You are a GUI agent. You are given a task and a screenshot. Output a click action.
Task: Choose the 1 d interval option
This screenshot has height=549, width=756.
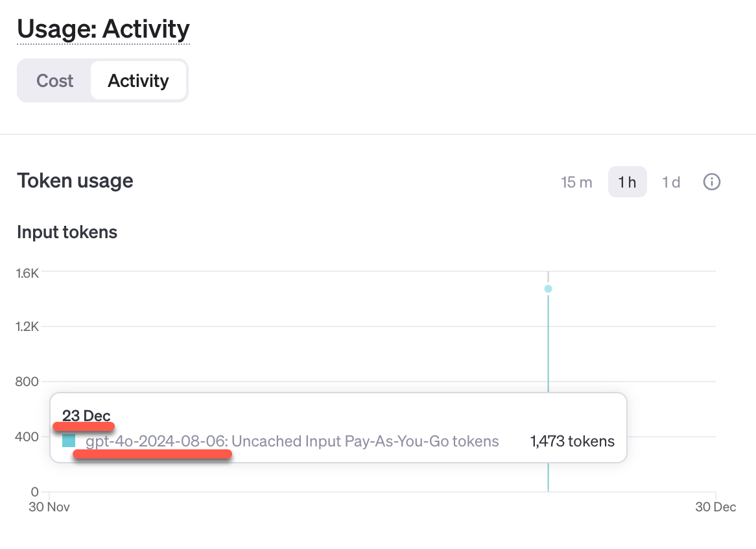pyautogui.click(x=671, y=182)
